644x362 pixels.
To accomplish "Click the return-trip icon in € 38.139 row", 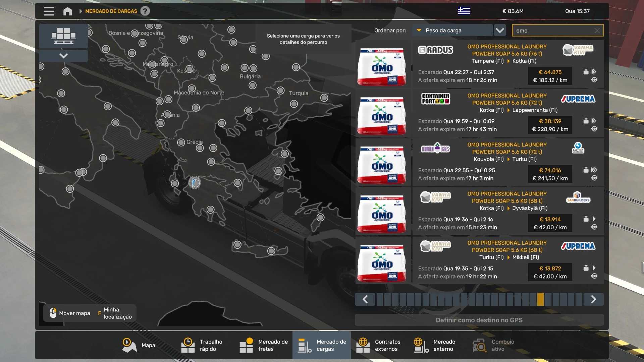I will click(594, 129).
